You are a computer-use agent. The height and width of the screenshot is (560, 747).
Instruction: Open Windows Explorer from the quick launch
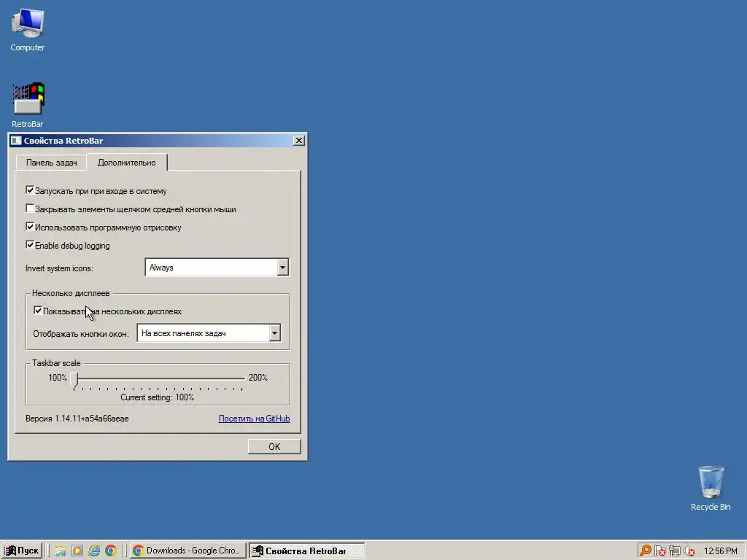[60, 551]
